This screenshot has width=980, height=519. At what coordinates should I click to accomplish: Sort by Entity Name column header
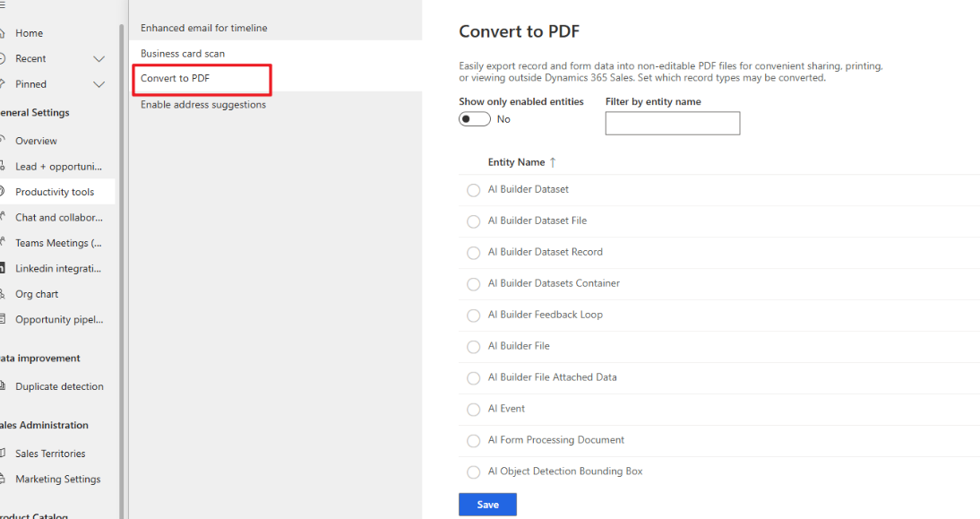tap(516, 162)
